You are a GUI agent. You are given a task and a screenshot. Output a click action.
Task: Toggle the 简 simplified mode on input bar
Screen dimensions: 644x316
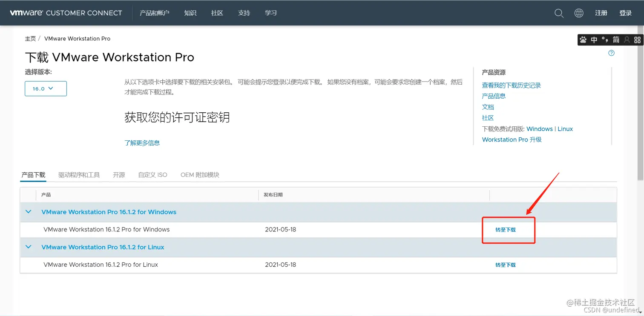616,40
